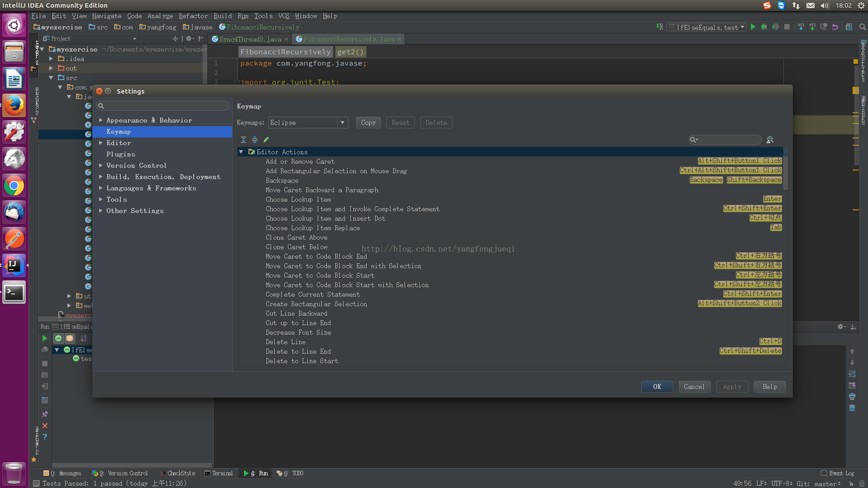
Task: Click the Settings search field
Action: 162,106
